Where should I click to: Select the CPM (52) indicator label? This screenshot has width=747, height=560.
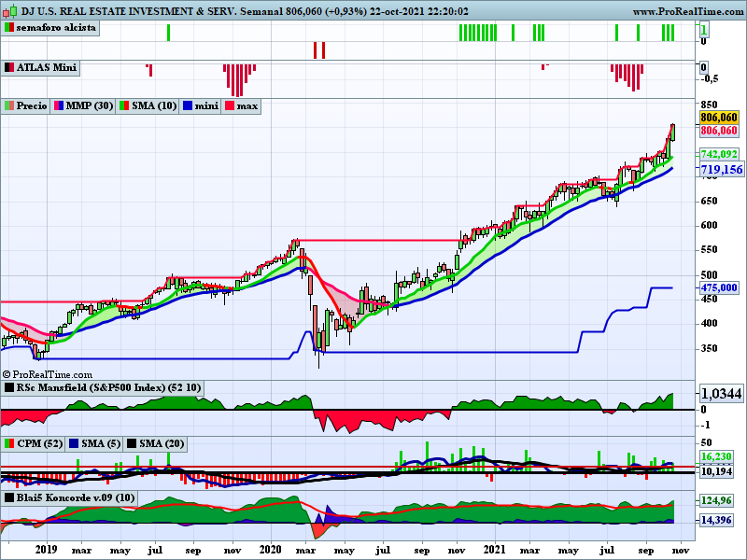(39, 444)
